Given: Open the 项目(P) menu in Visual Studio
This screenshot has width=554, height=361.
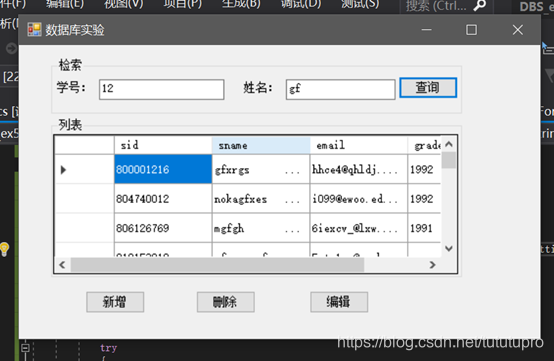Looking at the screenshot, I should (183, 4).
